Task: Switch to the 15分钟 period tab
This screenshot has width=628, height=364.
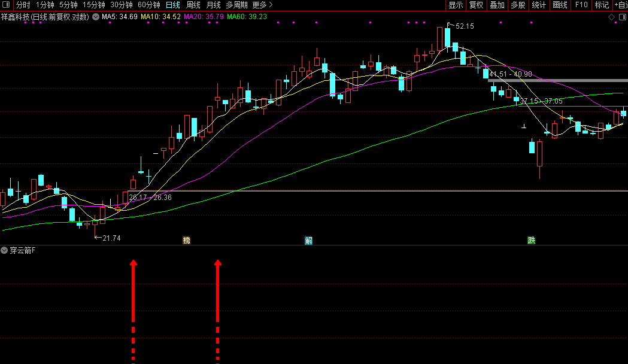Action: [x=94, y=5]
